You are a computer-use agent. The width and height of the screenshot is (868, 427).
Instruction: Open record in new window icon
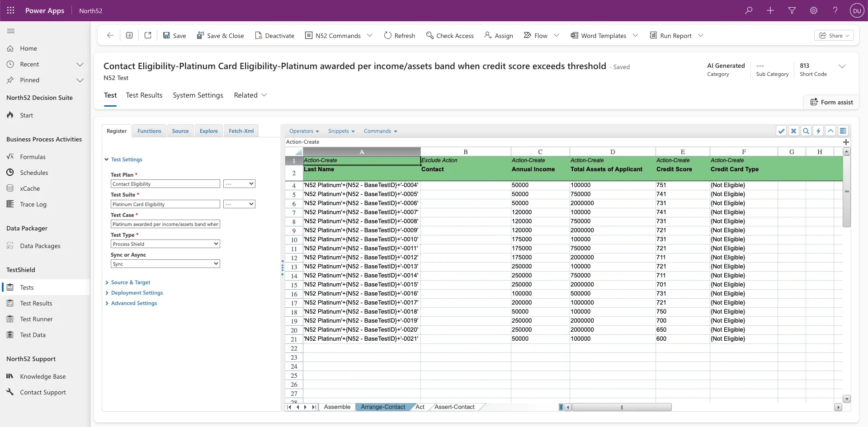click(x=148, y=35)
